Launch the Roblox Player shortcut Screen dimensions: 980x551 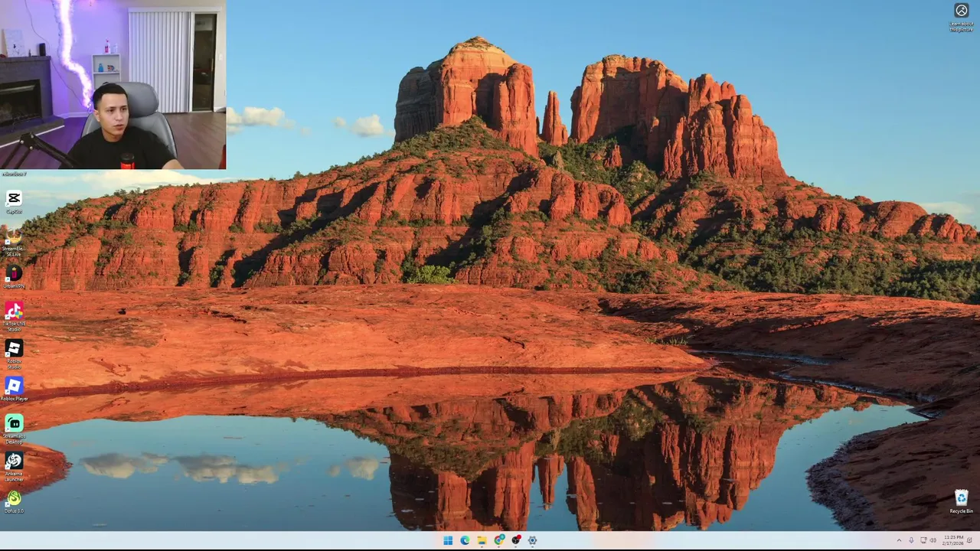pos(14,389)
